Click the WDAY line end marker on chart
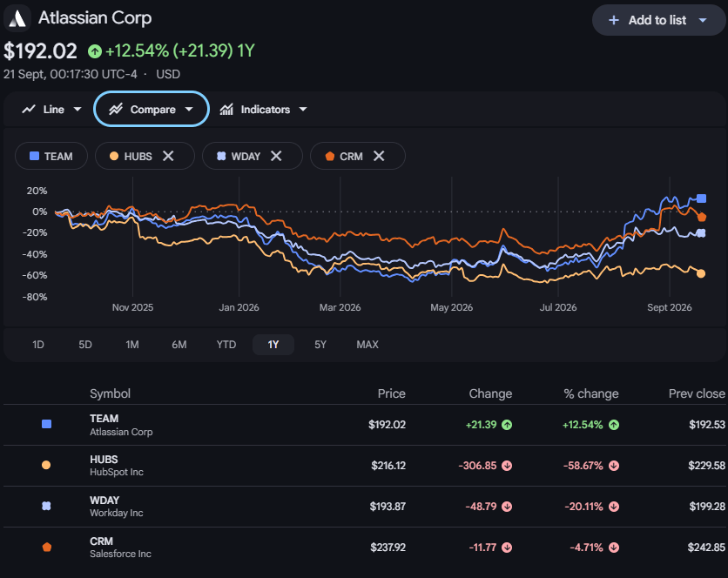728x578 pixels. click(x=701, y=233)
